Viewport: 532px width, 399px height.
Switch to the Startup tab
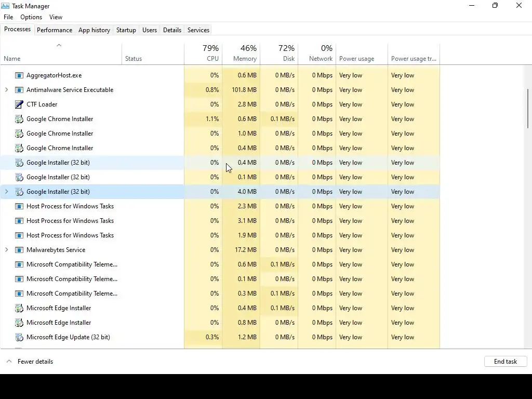coord(126,30)
